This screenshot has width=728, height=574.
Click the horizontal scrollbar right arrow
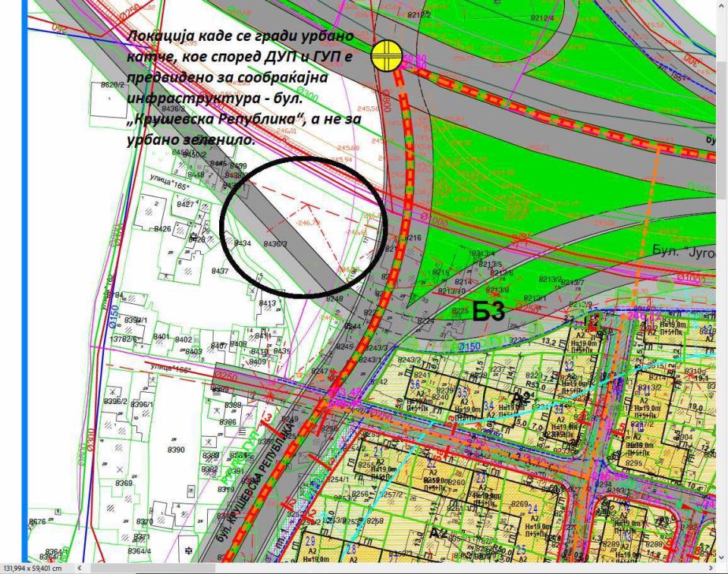point(711,568)
